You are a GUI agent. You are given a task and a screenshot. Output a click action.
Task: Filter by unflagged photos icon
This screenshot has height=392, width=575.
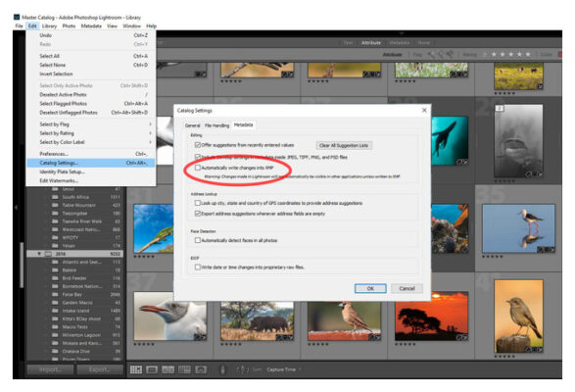click(x=441, y=54)
